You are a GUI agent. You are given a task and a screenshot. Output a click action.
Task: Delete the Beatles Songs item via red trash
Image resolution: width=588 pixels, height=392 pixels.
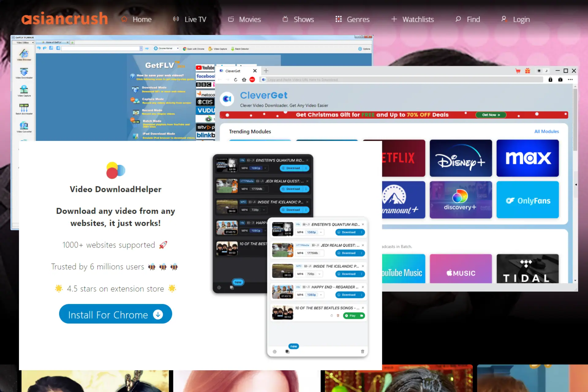[338, 316]
